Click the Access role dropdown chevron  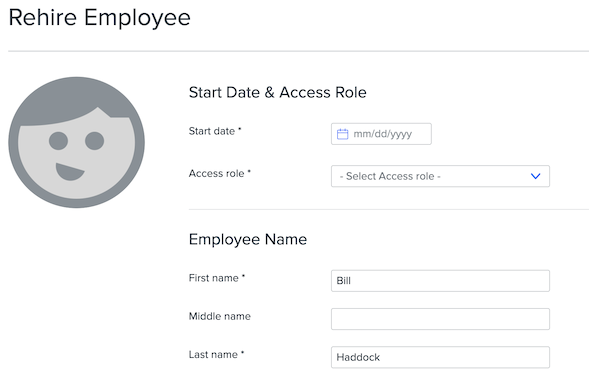[535, 176]
